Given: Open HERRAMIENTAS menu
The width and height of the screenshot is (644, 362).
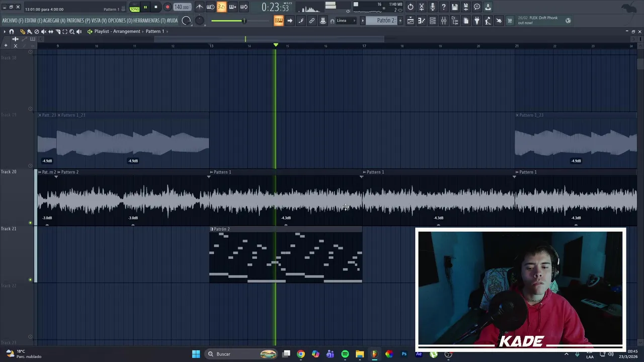Looking at the screenshot, I should [150, 21].
